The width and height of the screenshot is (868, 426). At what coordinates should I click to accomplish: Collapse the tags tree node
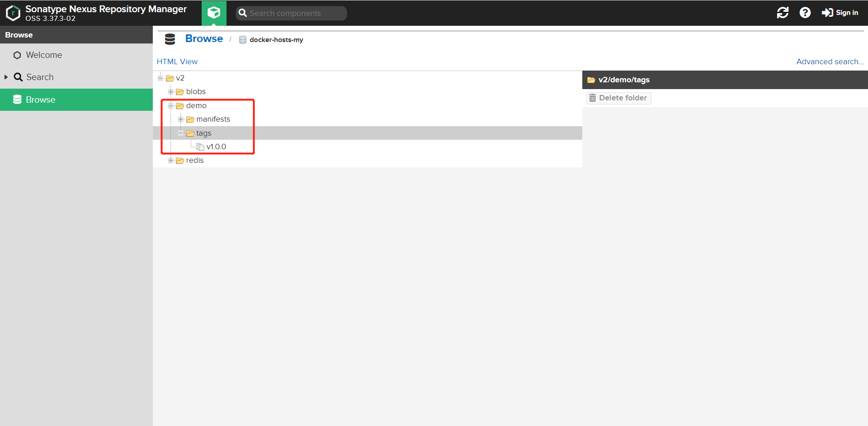(181, 133)
